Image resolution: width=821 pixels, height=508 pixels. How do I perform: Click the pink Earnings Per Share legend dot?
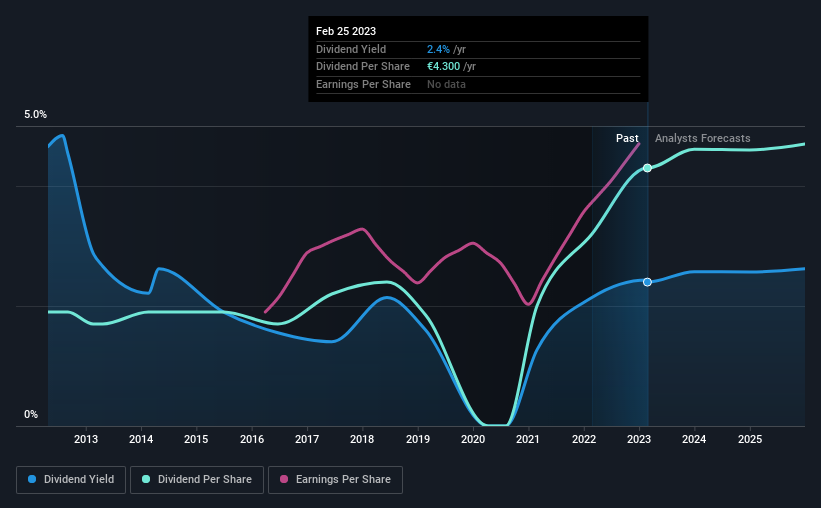[284, 479]
